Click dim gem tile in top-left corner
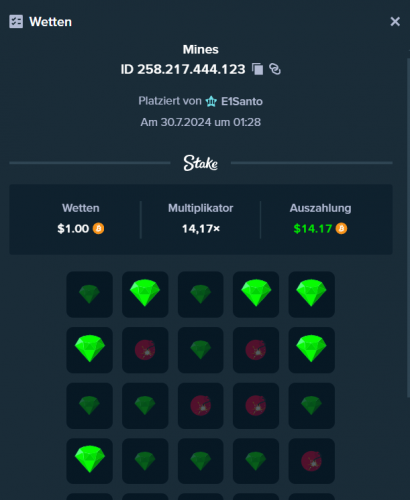Screen dimensions: 410x500 [x=89, y=294]
